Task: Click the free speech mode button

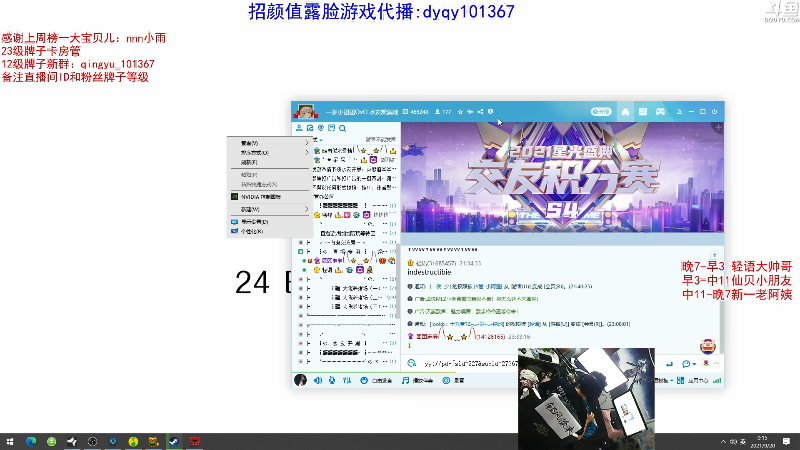Action: click(x=376, y=381)
